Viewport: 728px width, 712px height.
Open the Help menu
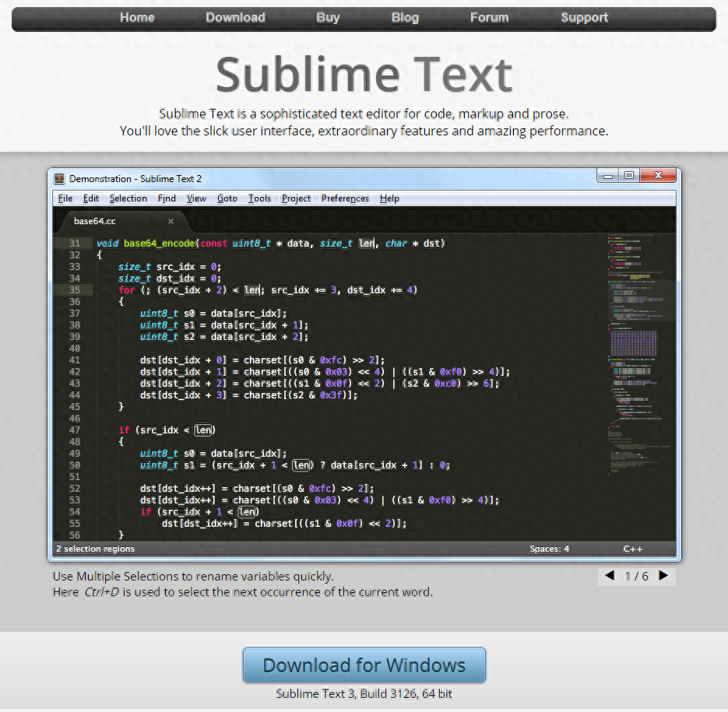pos(389,198)
